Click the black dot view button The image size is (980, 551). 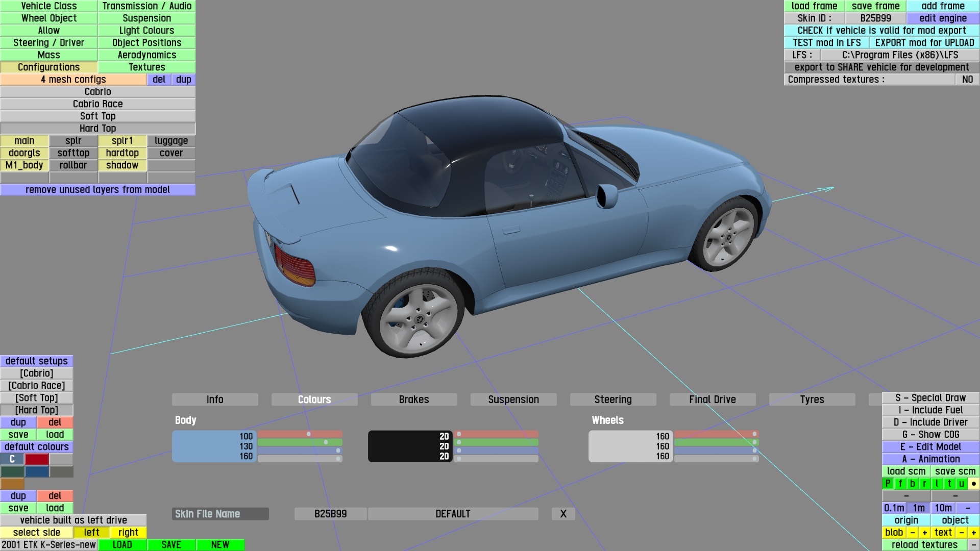(973, 483)
